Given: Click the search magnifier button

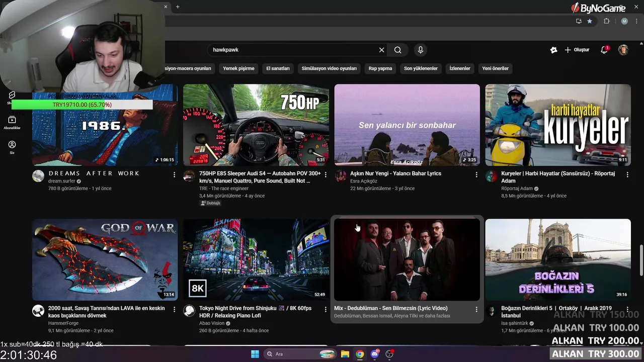Looking at the screenshot, I should 397,50.
